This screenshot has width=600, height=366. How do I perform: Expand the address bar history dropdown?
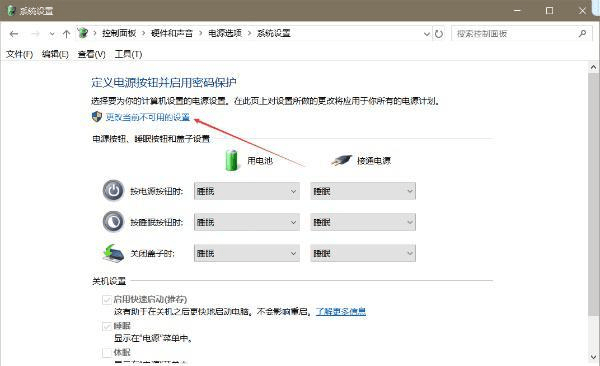427,34
